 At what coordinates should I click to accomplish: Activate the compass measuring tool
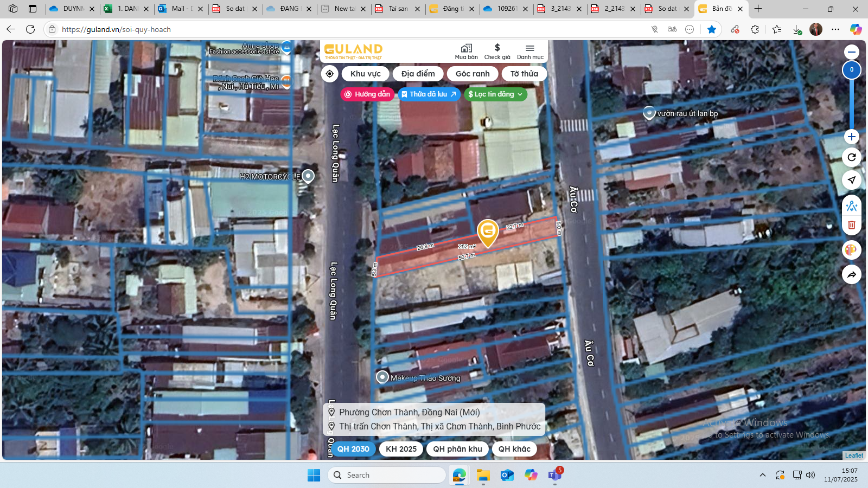click(x=852, y=206)
